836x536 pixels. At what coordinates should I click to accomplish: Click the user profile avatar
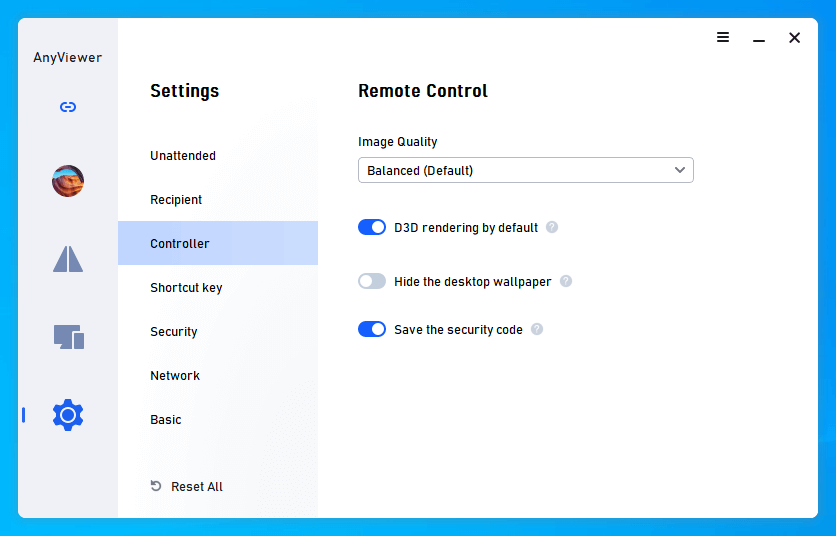click(68, 181)
